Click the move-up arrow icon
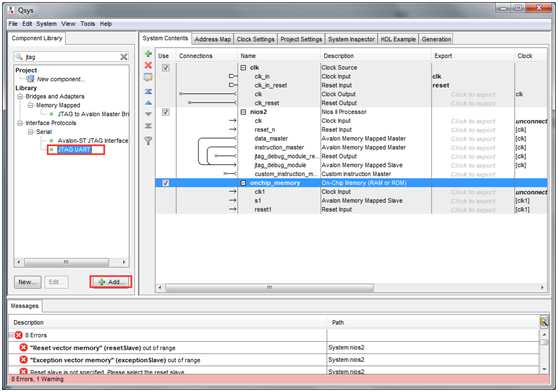The image size is (558, 392). tap(148, 103)
